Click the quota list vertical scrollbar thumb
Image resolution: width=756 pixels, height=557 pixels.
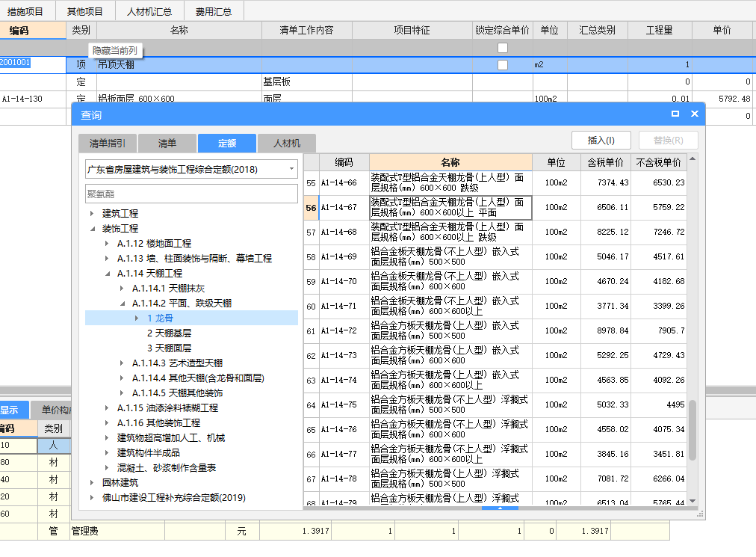click(x=693, y=430)
